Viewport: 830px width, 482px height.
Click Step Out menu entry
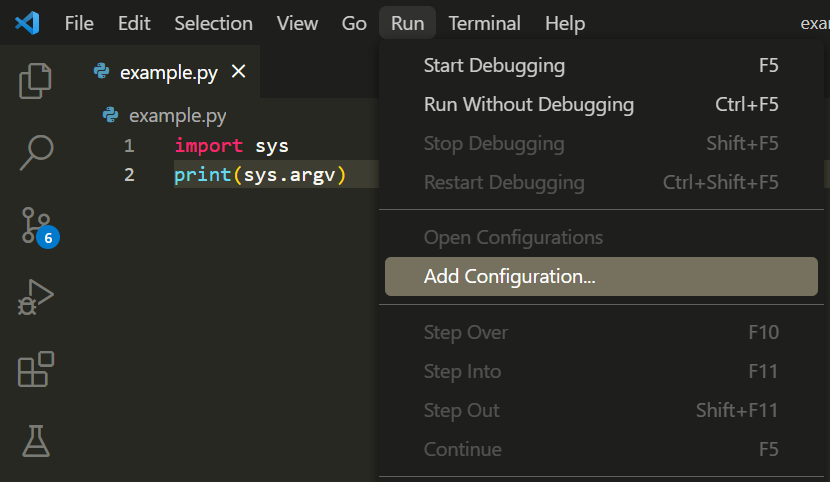[x=601, y=411]
